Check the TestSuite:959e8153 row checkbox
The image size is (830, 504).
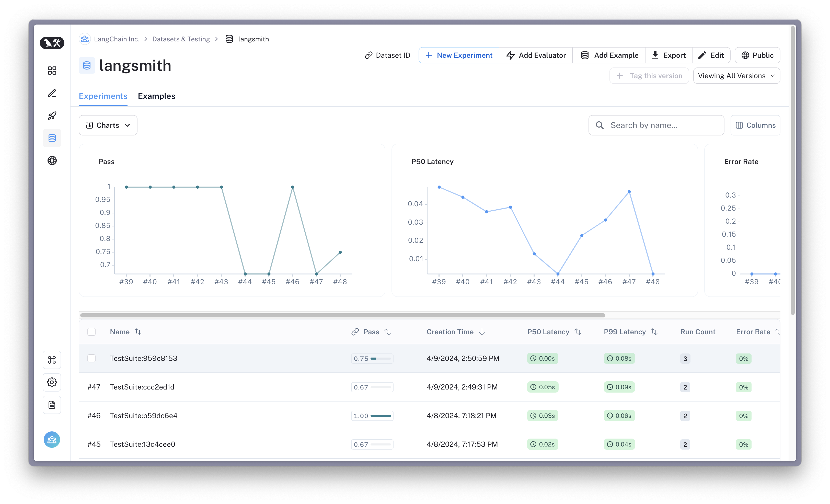point(91,358)
